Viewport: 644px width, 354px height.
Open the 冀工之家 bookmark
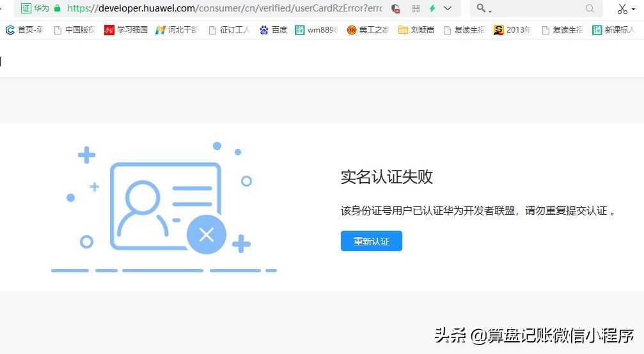click(x=368, y=30)
